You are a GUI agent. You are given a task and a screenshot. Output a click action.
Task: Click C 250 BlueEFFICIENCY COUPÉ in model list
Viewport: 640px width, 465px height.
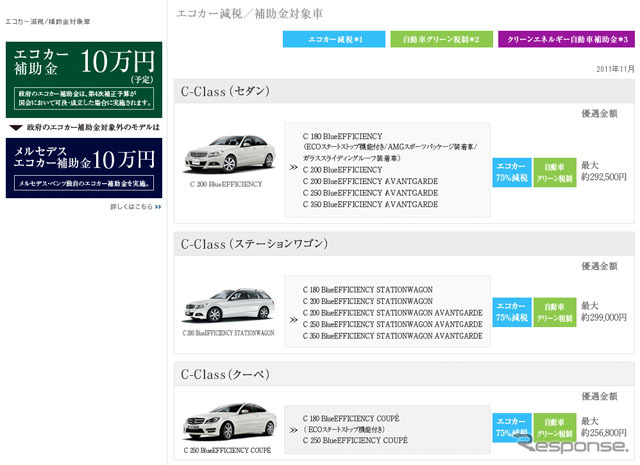click(355, 441)
